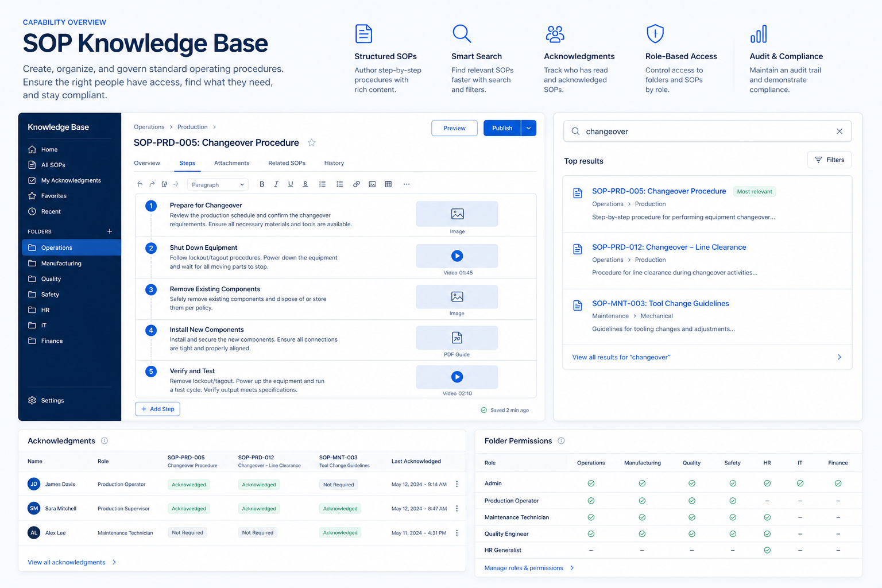Star the Changeover Procedure as favorite
The width and height of the screenshot is (882, 588).
312,142
